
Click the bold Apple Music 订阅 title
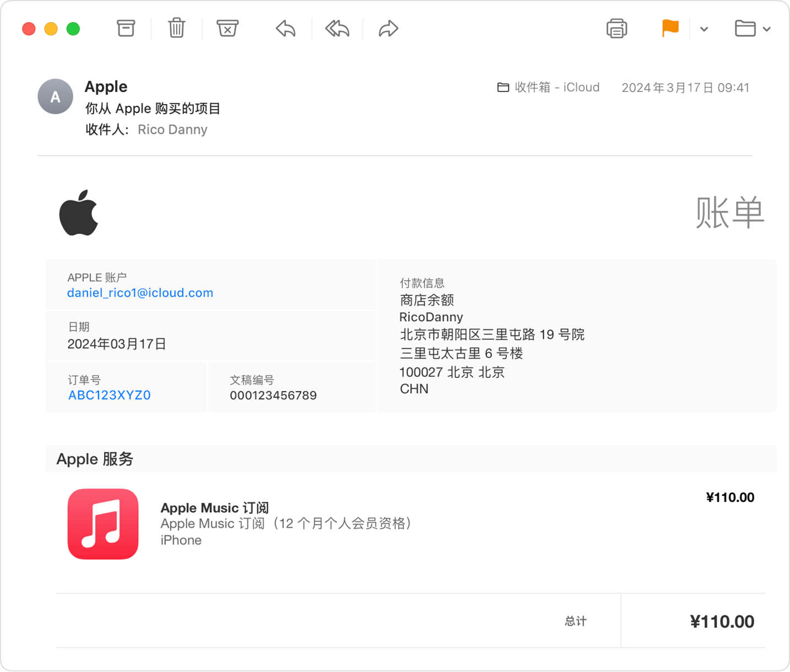pos(215,507)
